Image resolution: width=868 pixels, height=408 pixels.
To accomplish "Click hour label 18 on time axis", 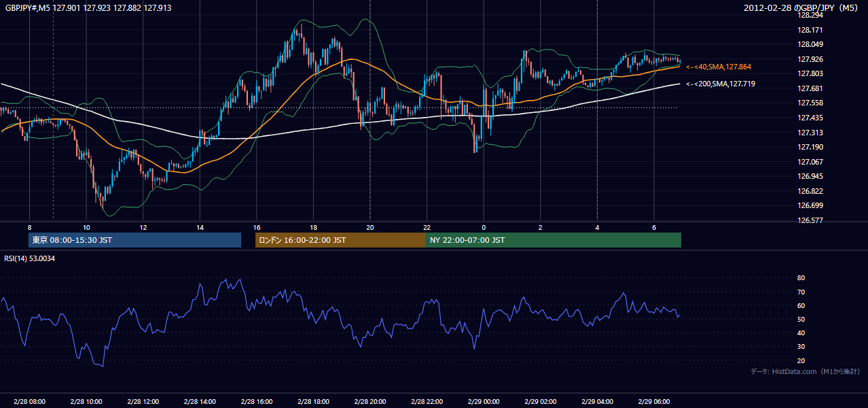I will (x=313, y=227).
